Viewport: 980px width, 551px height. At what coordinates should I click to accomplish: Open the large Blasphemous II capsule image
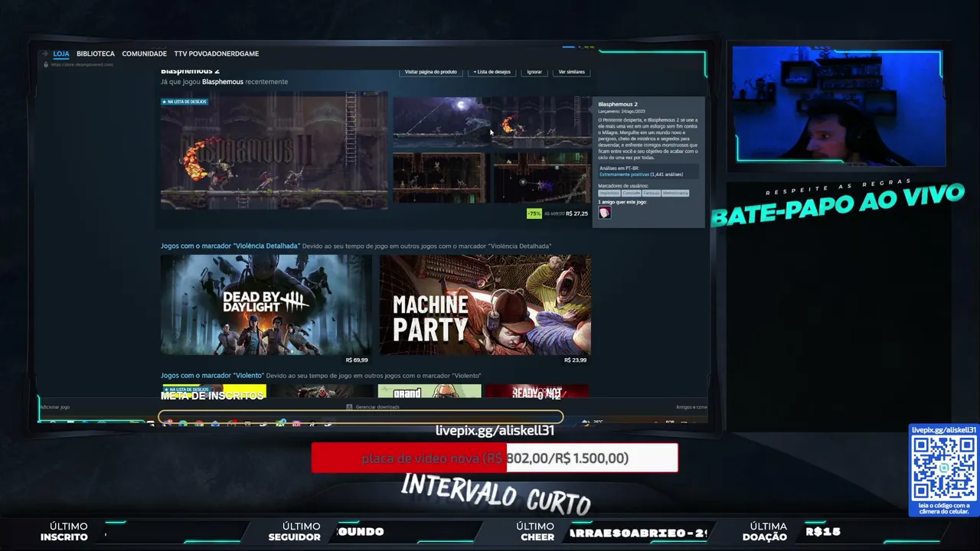click(274, 151)
